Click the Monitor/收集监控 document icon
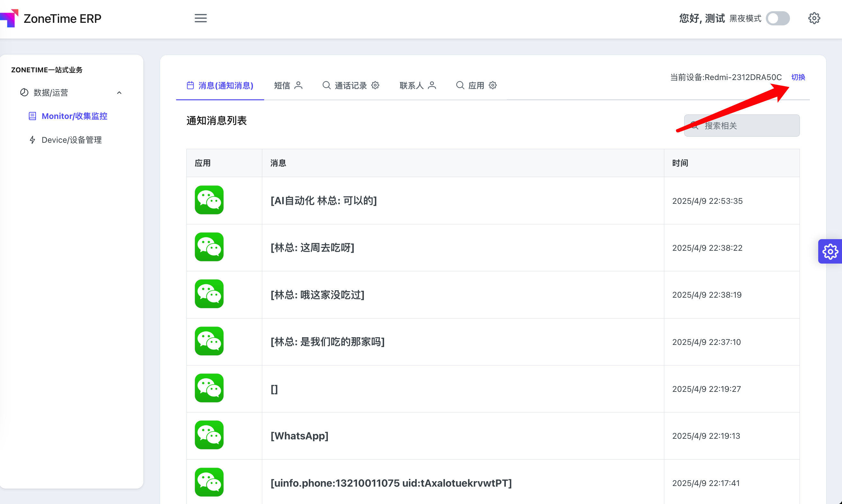 [32, 116]
